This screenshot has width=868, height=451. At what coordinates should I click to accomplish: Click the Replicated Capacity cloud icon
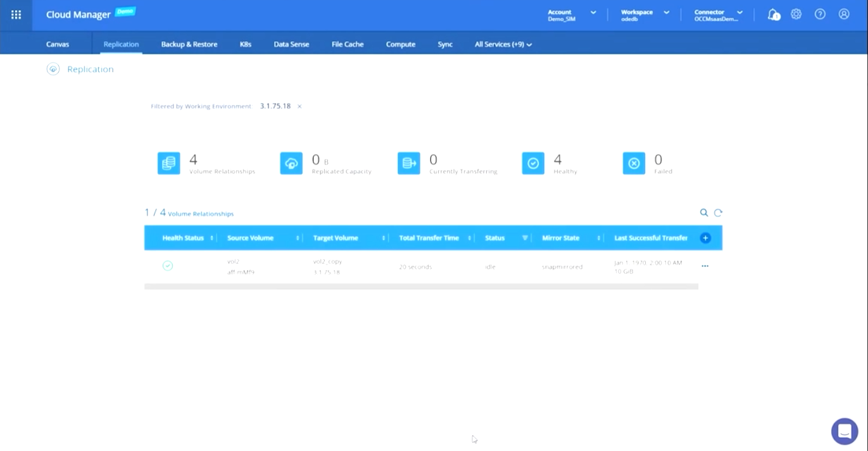[291, 163]
